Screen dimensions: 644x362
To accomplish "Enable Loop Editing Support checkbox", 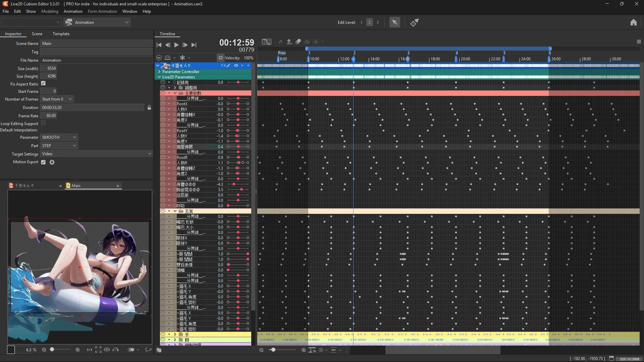I will pos(43,123).
